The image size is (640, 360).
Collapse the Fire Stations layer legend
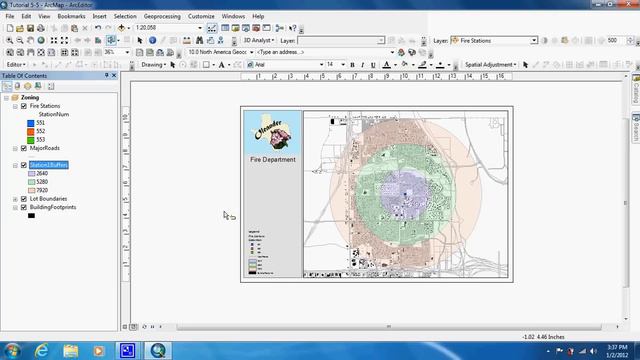coord(15,107)
